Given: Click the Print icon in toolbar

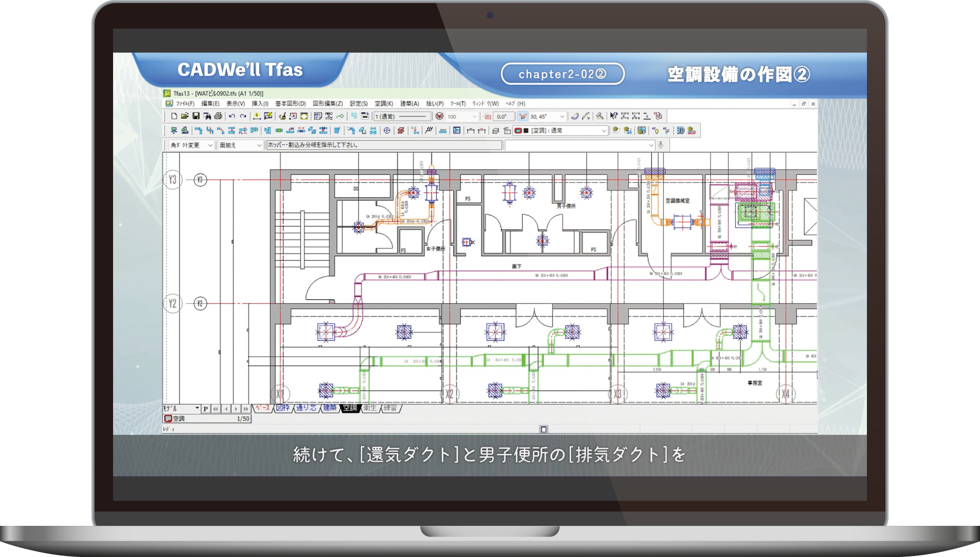Looking at the screenshot, I should (218, 116).
